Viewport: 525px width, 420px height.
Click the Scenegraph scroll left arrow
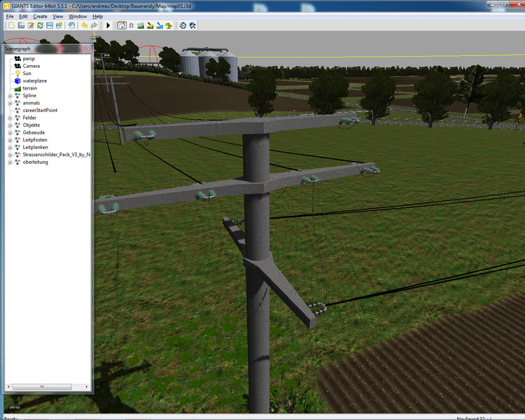point(8,386)
